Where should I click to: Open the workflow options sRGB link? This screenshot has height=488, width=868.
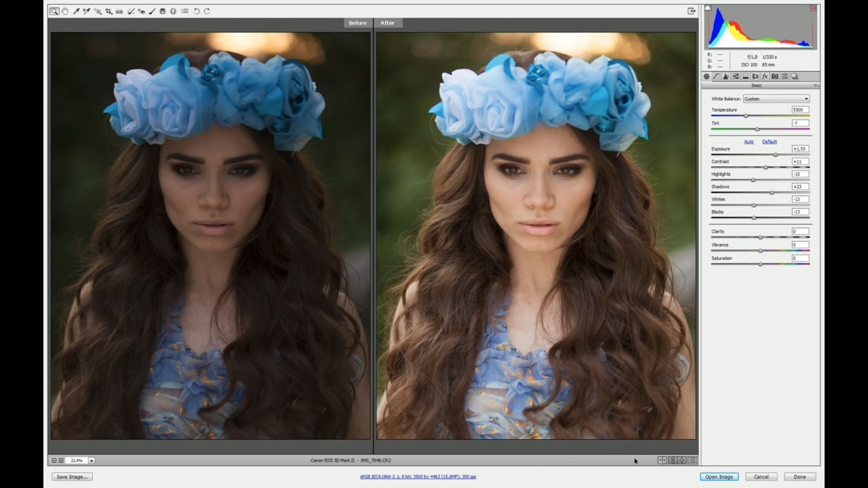[x=418, y=477]
